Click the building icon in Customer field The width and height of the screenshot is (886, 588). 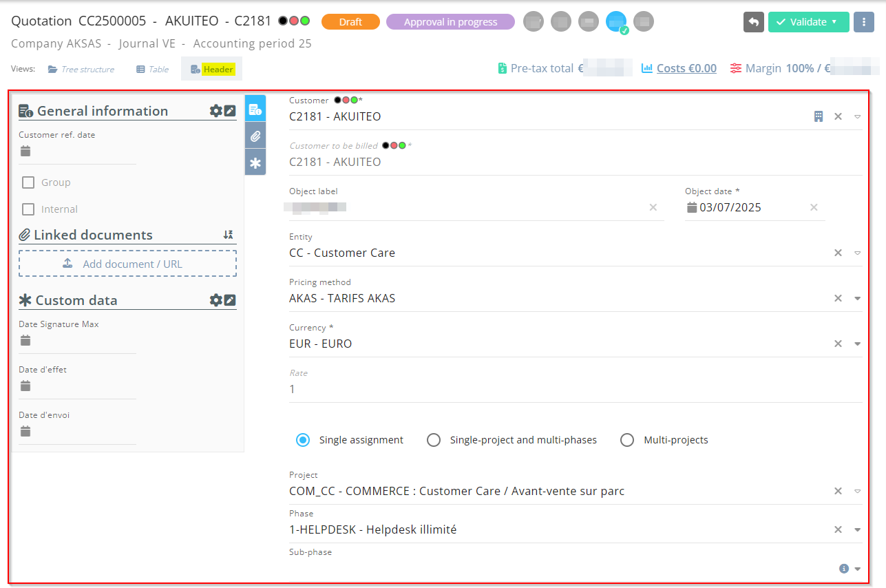click(819, 116)
